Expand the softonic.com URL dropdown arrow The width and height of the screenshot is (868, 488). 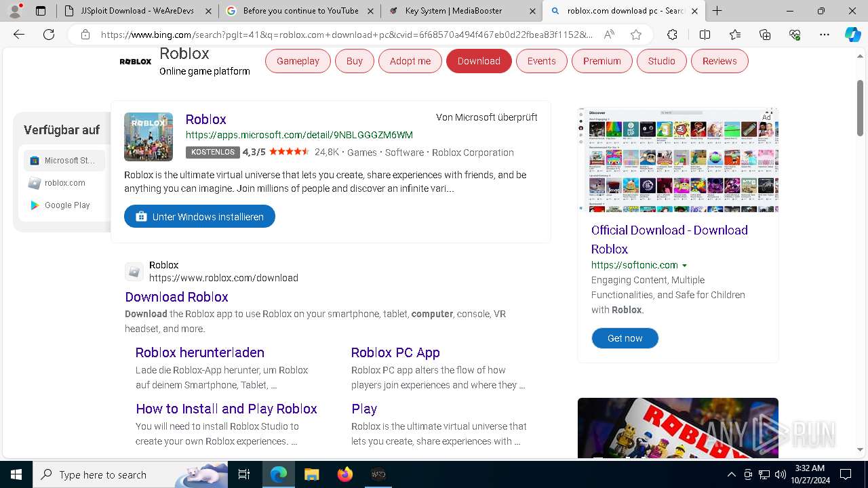(684, 266)
